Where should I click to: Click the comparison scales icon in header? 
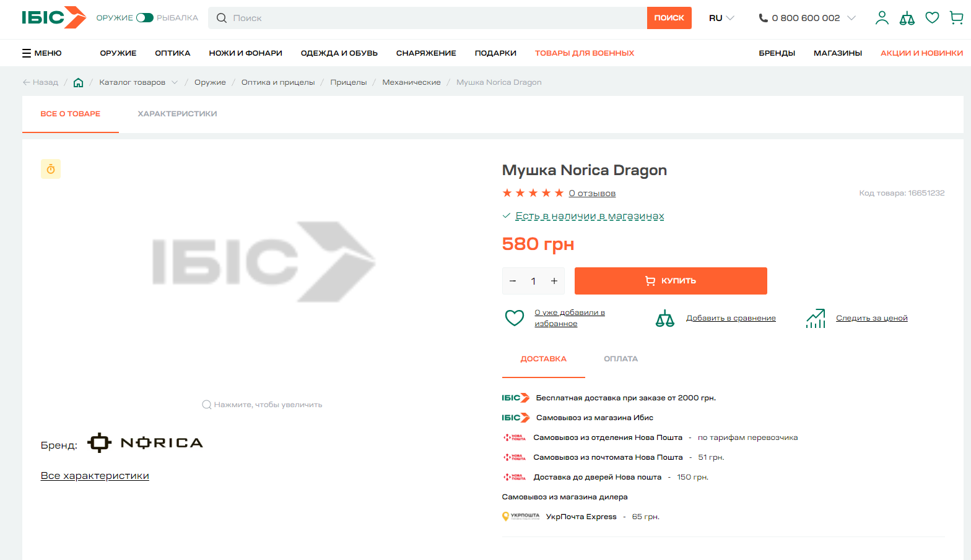(907, 18)
